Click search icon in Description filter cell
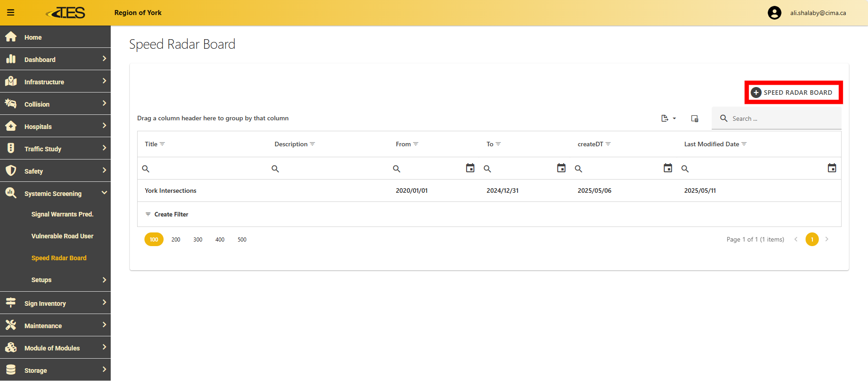Screen dimensions: 868x381 pyautogui.click(x=275, y=169)
